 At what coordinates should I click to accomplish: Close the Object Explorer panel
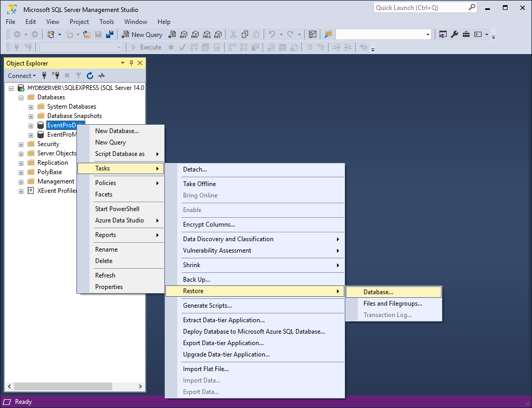tap(140, 63)
